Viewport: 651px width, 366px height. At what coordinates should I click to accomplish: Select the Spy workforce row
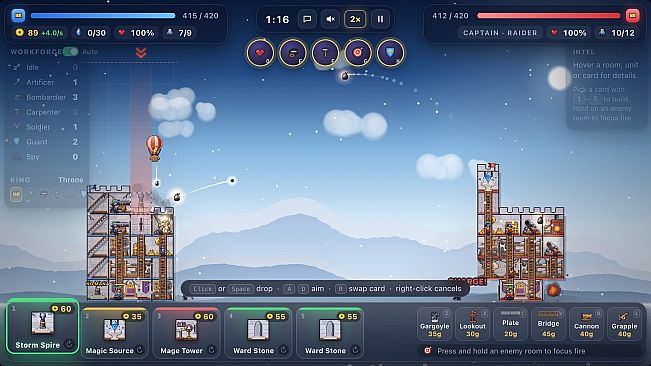point(45,157)
